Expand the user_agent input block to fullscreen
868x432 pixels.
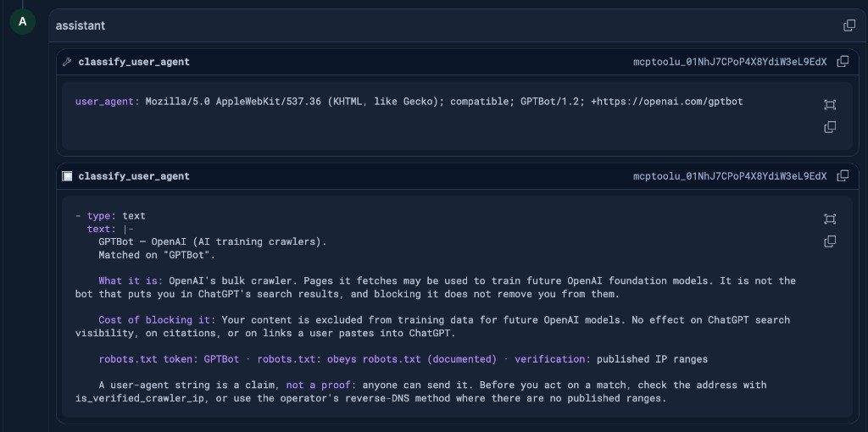click(x=830, y=104)
